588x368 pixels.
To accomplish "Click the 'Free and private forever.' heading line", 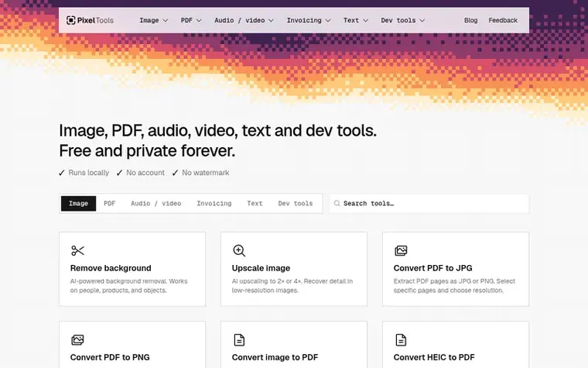I will coord(147,151).
